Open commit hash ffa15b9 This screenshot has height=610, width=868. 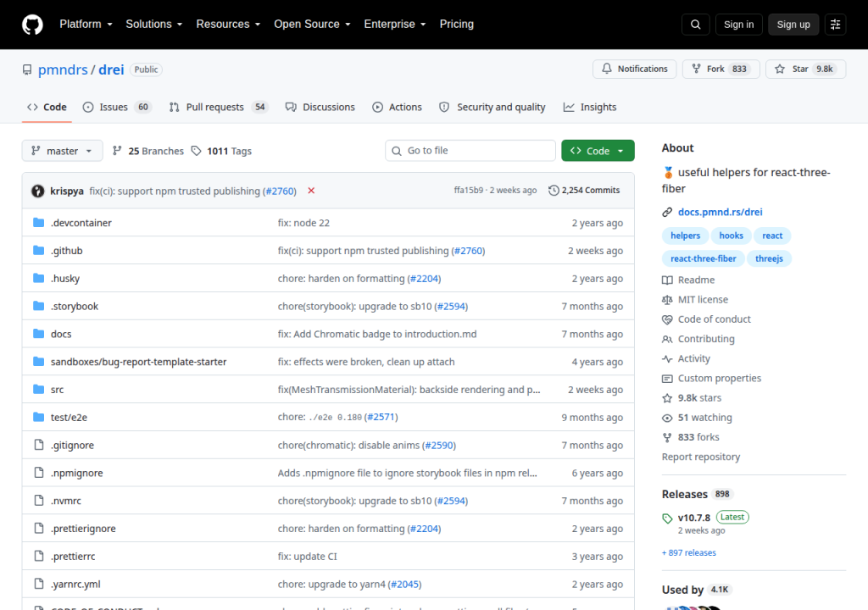pos(468,190)
